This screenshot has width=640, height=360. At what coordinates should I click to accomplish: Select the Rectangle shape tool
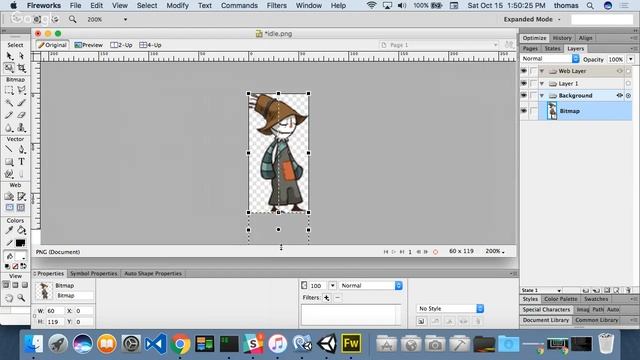tap(9, 162)
